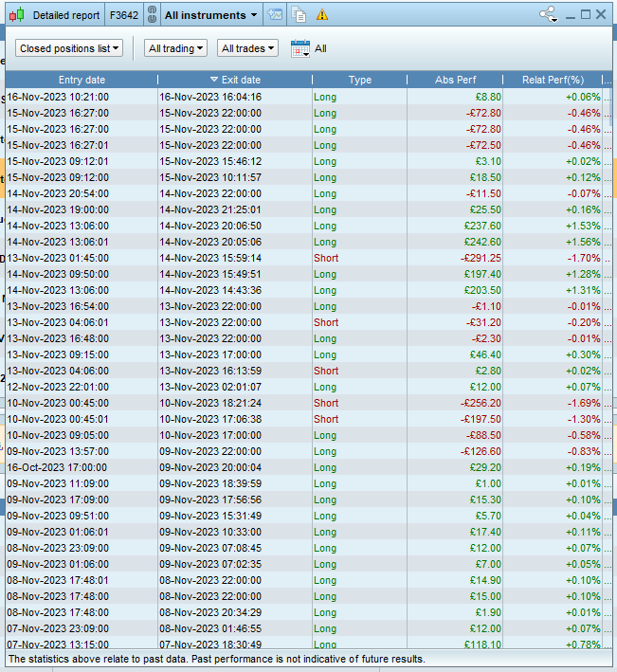The height and width of the screenshot is (672, 617).
Task: Click the £2.80 Abs Perf cell
Action: coord(488,371)
